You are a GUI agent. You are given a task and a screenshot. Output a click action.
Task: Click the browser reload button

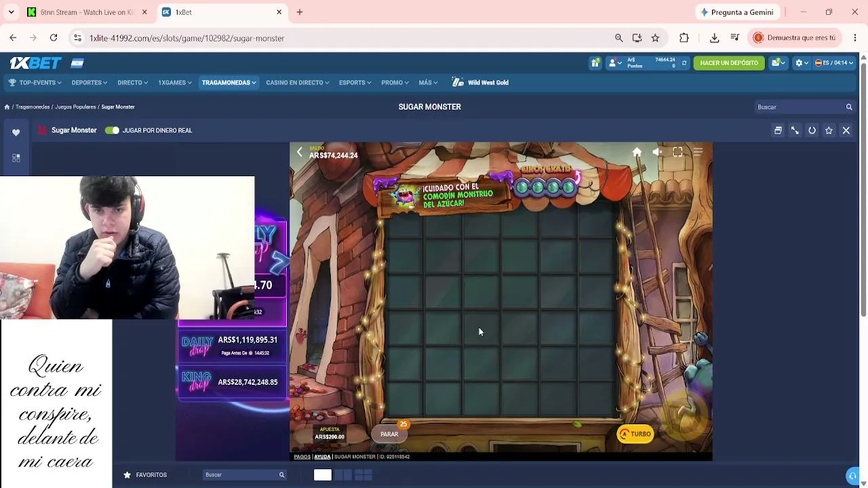(x=54, y=38)
